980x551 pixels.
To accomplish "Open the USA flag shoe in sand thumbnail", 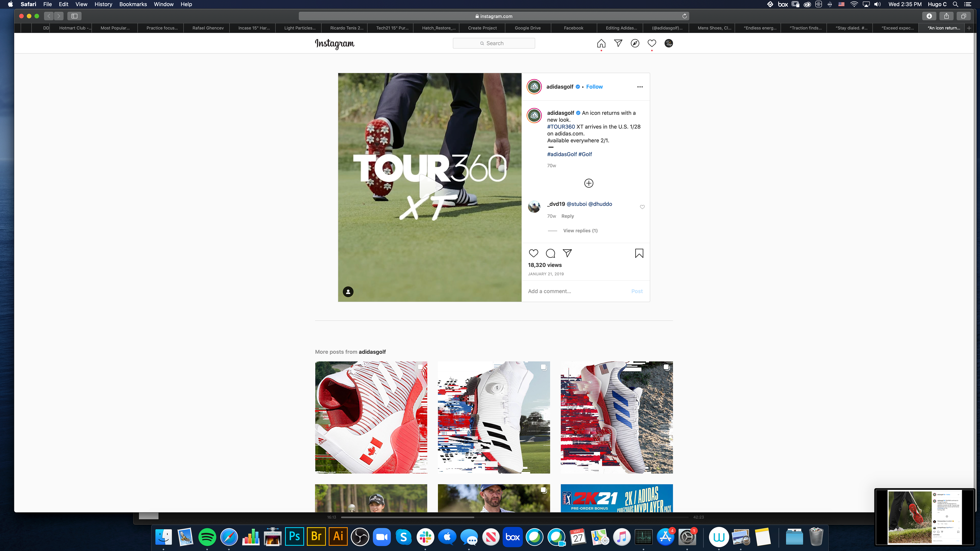I will 616,417.
